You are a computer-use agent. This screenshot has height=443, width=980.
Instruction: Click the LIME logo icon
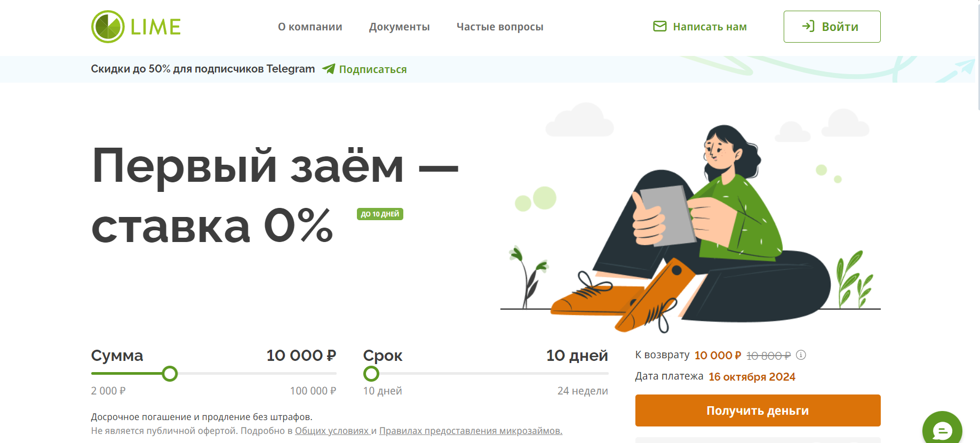108,27
